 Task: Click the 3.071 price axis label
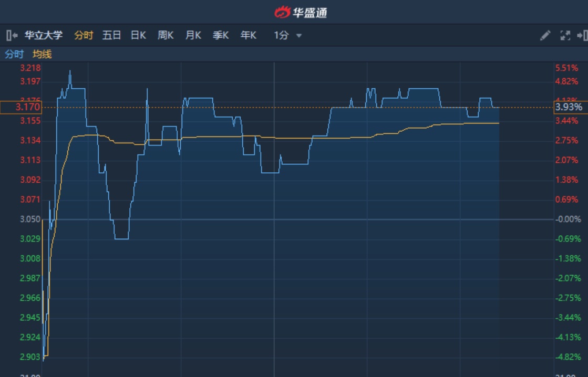pyautogui.click(x=30, y=200)
